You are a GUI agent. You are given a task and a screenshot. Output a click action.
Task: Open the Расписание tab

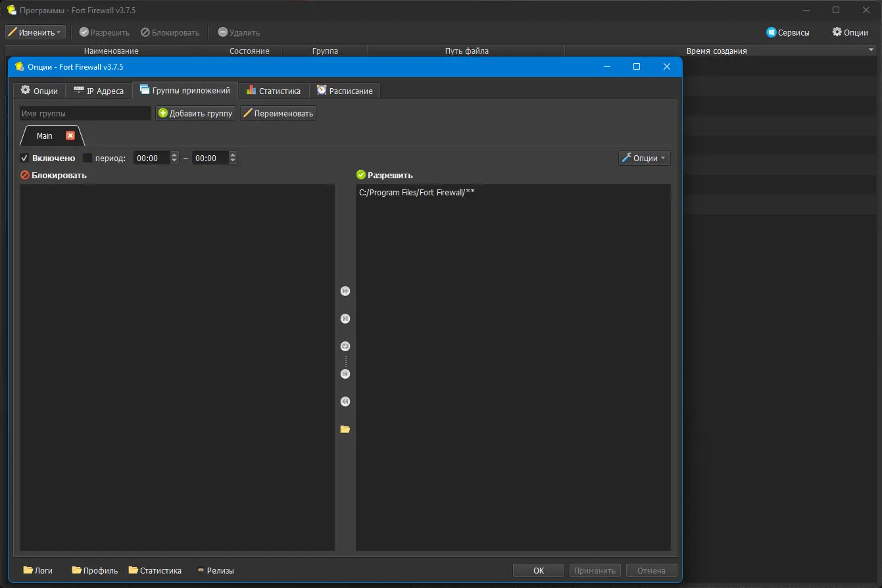tap(345, 91)
